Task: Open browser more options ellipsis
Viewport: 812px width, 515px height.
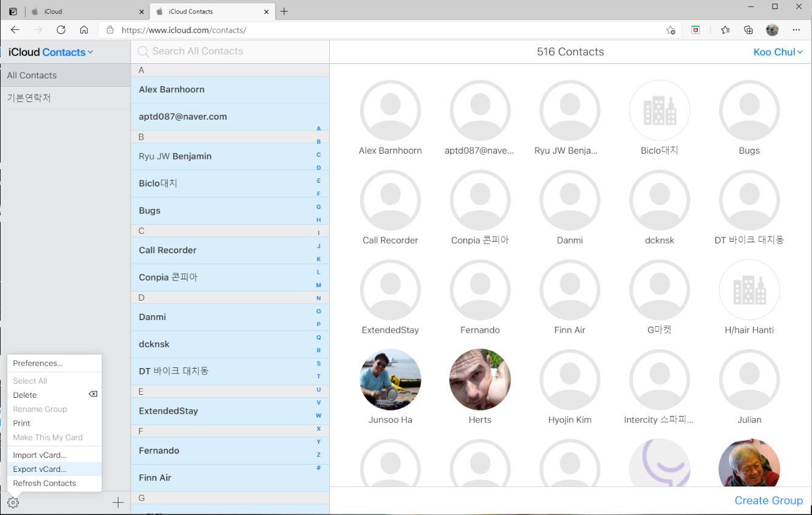Action: (x=796, y=30)
